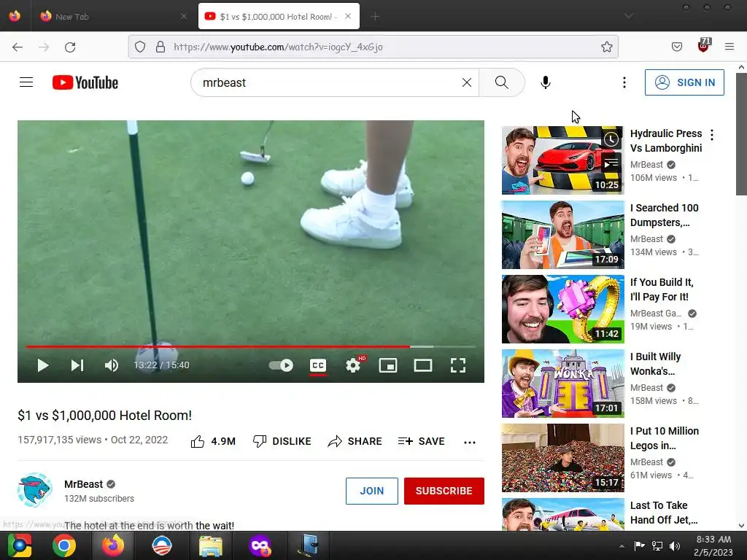Like the video with thumbs up

[x=213, y=441]
